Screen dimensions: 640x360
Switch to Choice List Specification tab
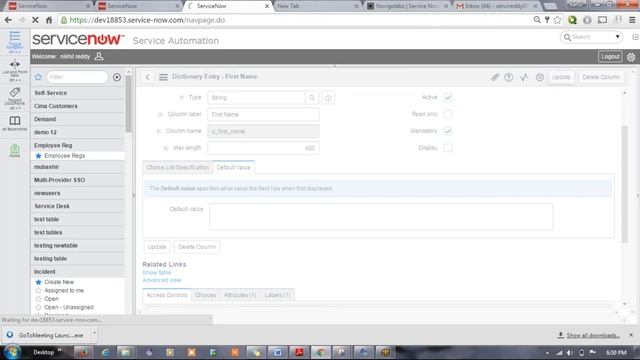178,167
